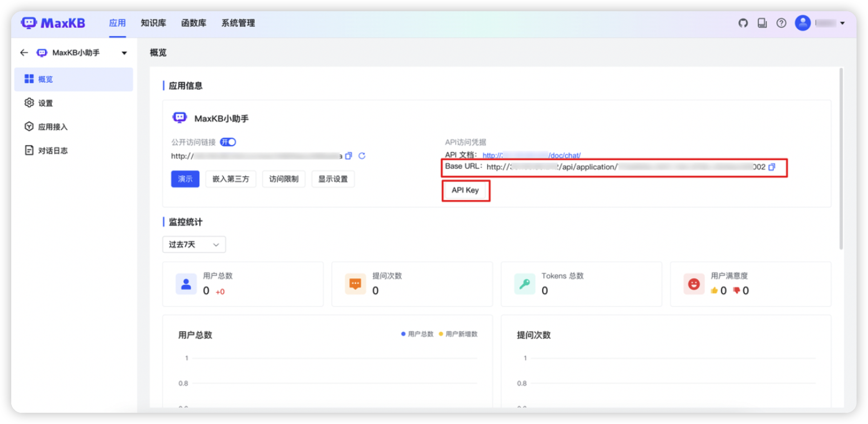Click the MaxKB logo

click(x=53, y=23)
